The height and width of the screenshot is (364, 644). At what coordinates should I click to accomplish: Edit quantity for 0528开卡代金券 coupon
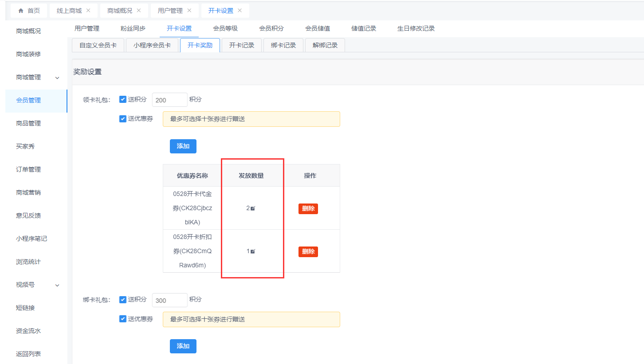coord(253,208)
